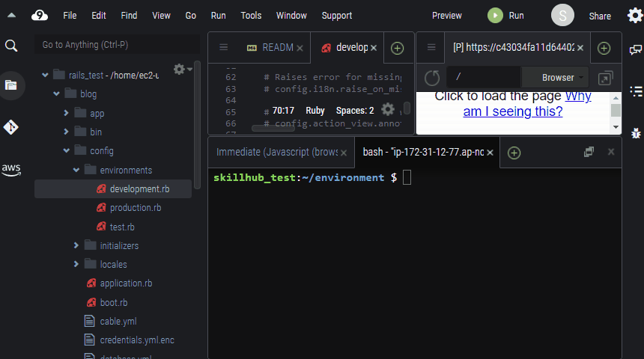Open the Cloud9 logo menu

click(x=40, y=16)
